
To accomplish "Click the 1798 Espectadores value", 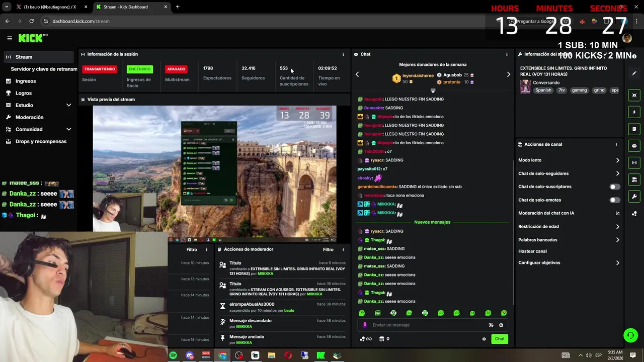I will [208, 68].
